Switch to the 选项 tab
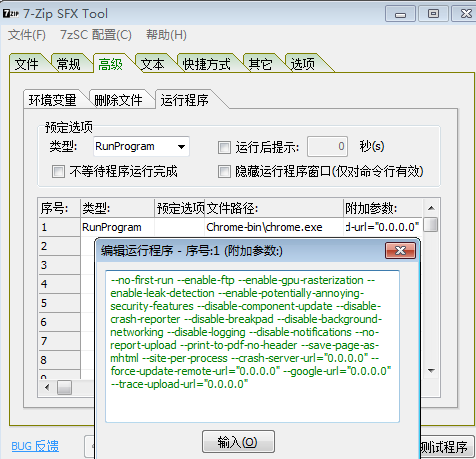 tap(303, 64)
